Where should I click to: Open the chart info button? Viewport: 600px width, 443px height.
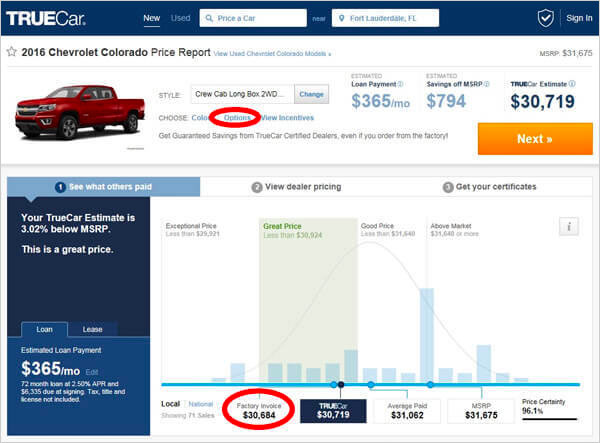click(x=569, y=226)
